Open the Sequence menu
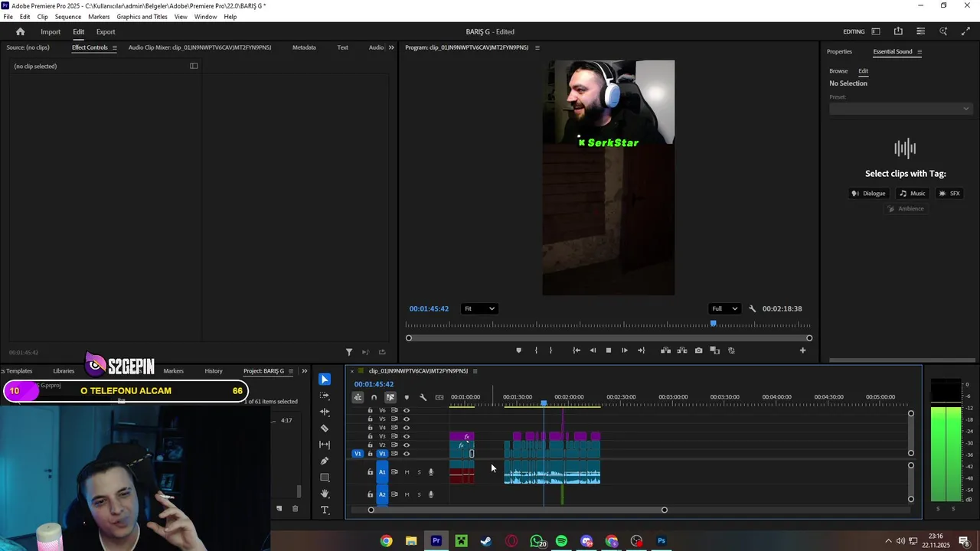980x551 pixels. pos(68,16)
